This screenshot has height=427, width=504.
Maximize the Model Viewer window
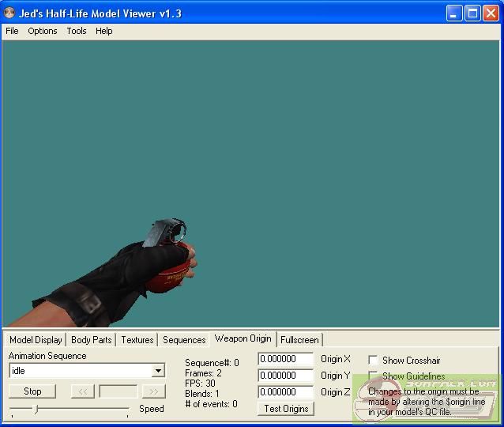tap(472, 13)
